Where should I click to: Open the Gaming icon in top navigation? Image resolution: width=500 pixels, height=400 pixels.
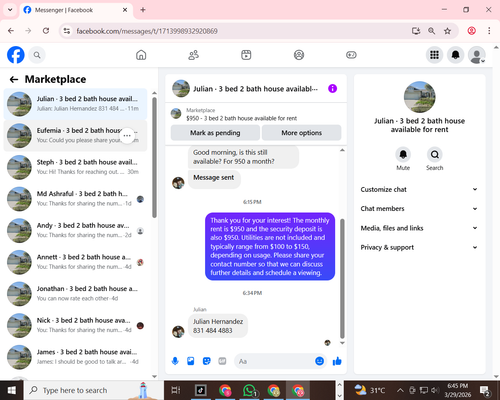click(351, 55)
